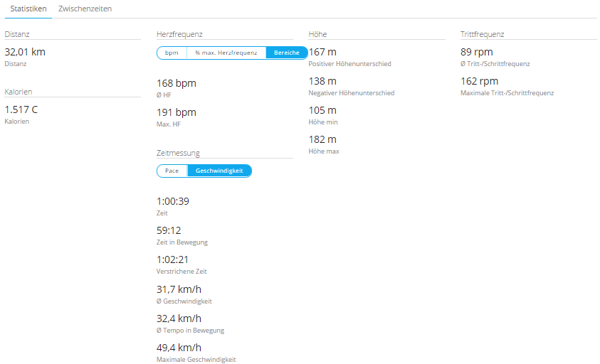Switch to the Statistiken tab
600x364 pixels.
coord(28,9)
